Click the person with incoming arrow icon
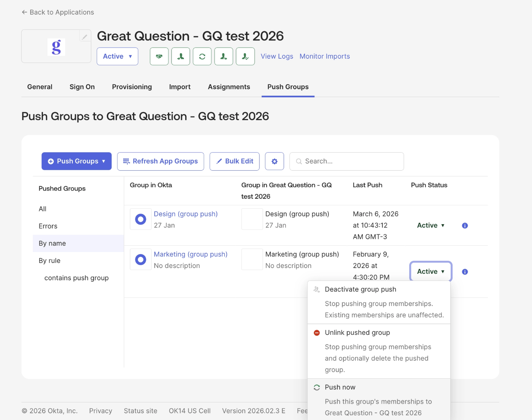Screen dimensions: 532x420 [x=181, y=56]
